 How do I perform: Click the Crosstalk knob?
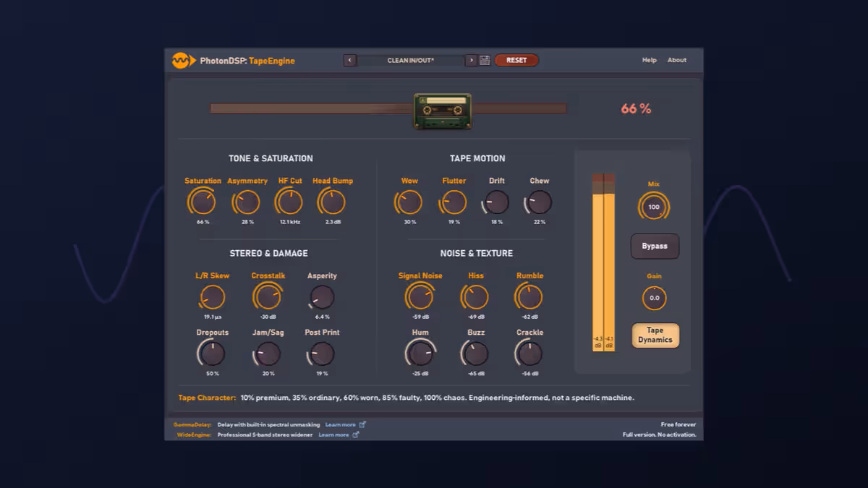268,296
